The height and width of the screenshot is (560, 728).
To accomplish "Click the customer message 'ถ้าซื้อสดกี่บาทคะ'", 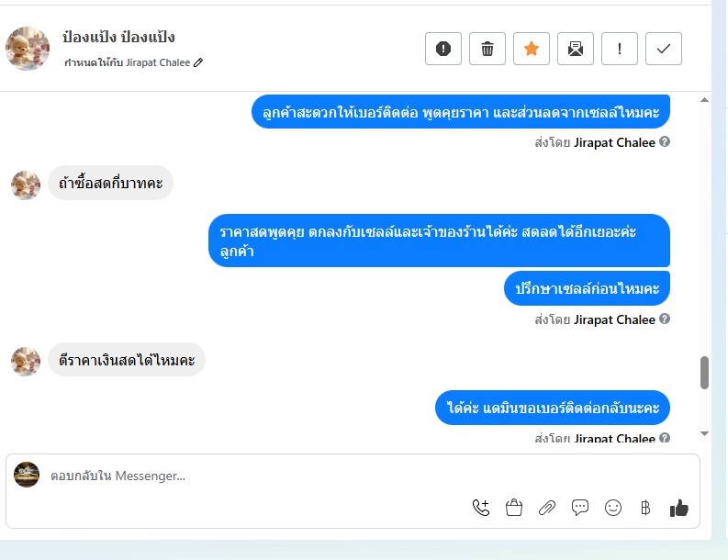I will pos(110,183).
